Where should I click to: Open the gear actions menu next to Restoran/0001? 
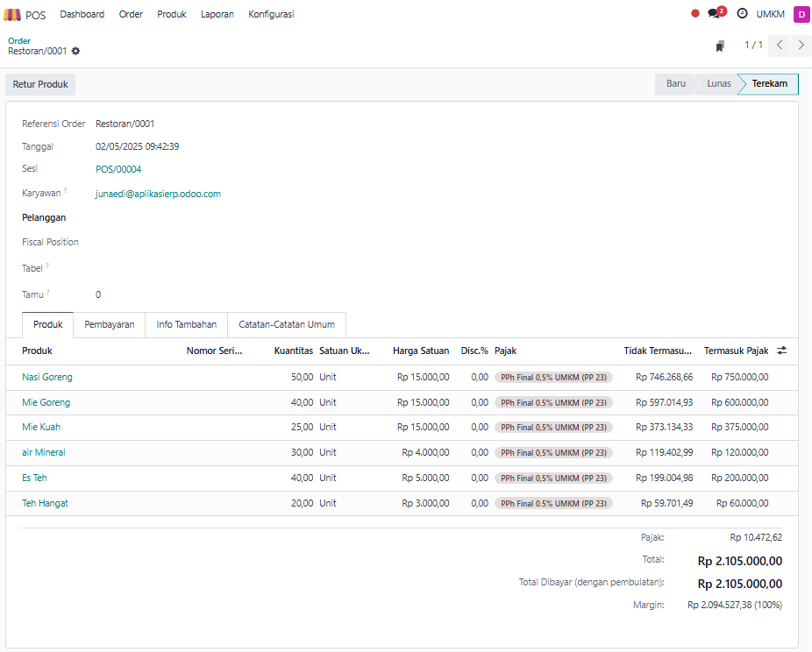pos(75,51)
